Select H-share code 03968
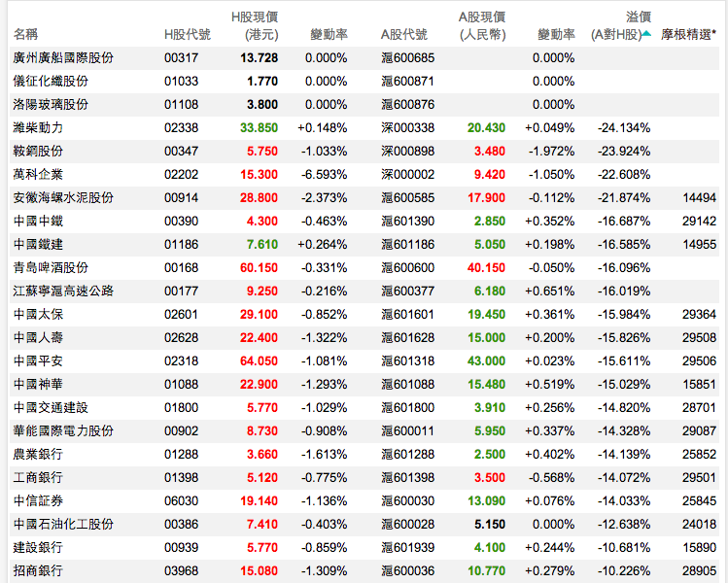The width and height of the screenshot is (728, 583). click(181, 571)
